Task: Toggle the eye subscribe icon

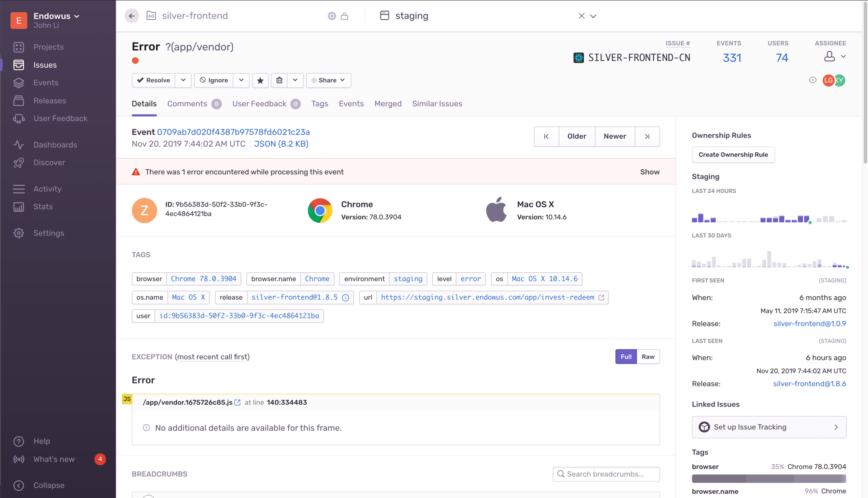Action: click(812, 80)
